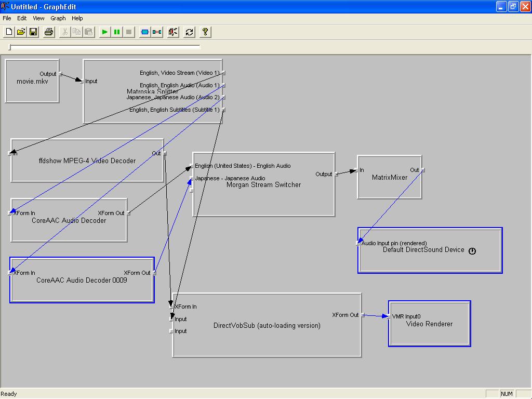
Task: Select the Default DirectSound Device filter
Action: (430, 250)
